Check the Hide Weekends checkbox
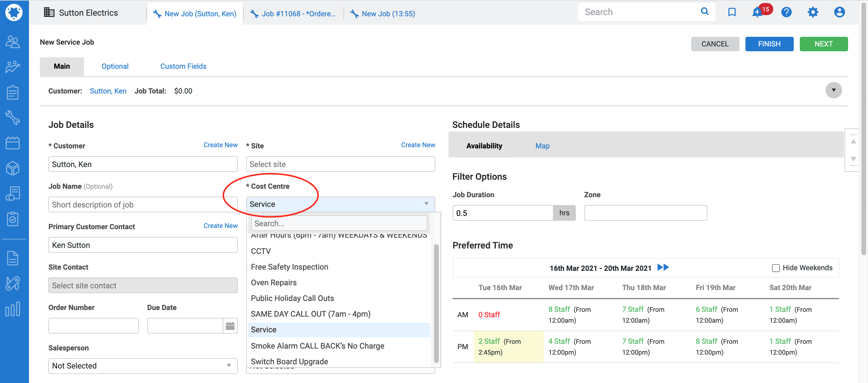This screenshot has height=383, width=868. click(776, 268)
